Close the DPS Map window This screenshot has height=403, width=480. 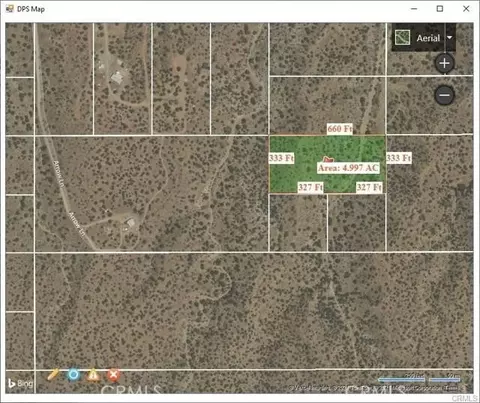[x=466, y=9]
